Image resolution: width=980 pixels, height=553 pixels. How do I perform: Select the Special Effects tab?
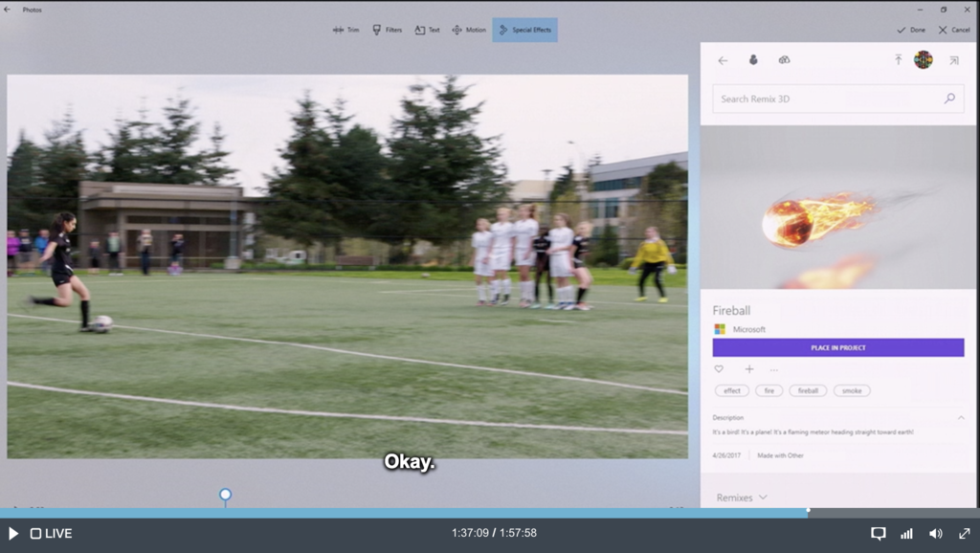coord(524,30)
